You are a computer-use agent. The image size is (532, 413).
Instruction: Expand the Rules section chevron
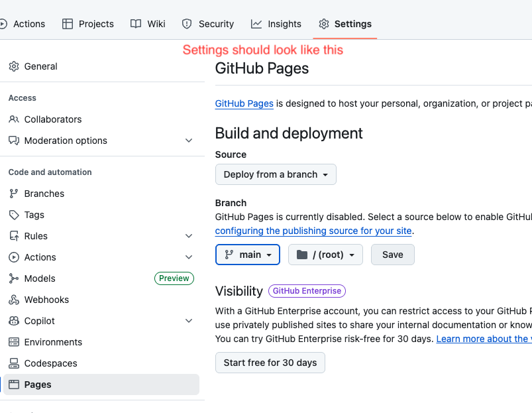(x=189, y=236)
